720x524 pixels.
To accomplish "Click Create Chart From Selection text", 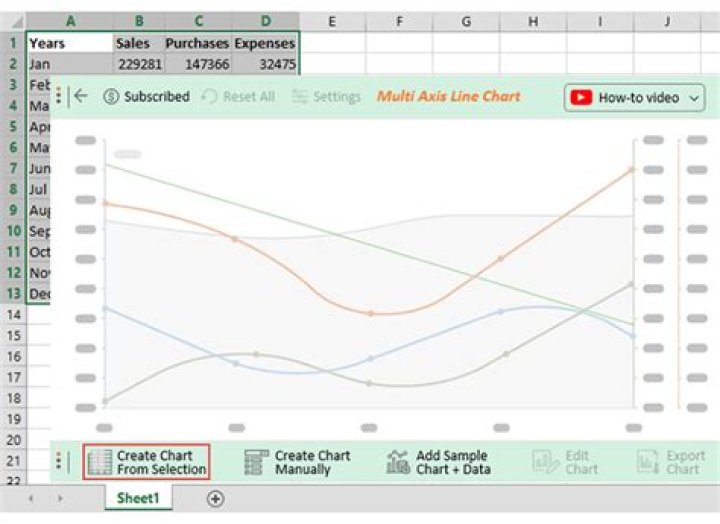I will pyautogui.click(x=161, y=462).
